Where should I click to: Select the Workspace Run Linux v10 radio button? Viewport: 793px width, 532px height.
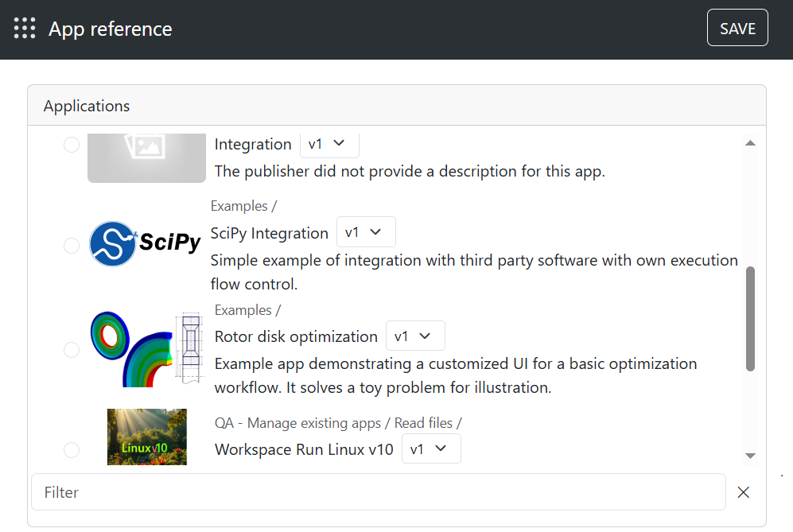point(72,450)
